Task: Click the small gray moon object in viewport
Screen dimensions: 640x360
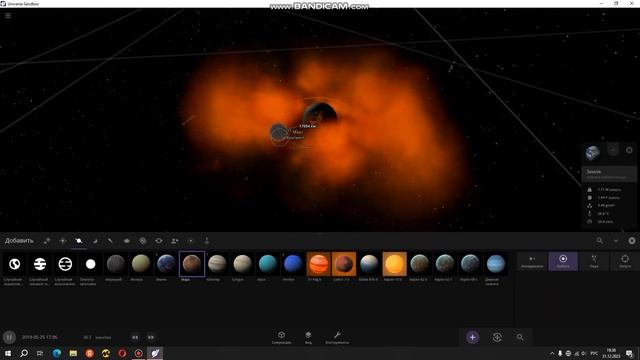Action: [279, 132]
